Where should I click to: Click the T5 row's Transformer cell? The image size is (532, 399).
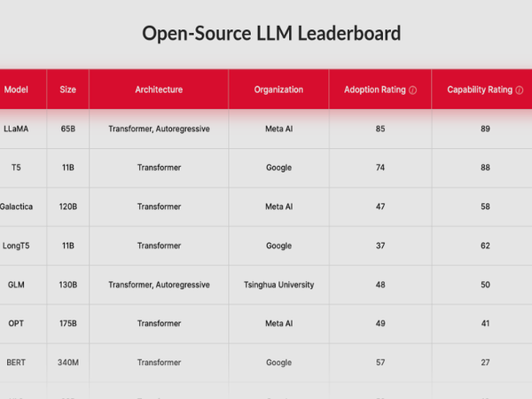[x=159, y=168]
